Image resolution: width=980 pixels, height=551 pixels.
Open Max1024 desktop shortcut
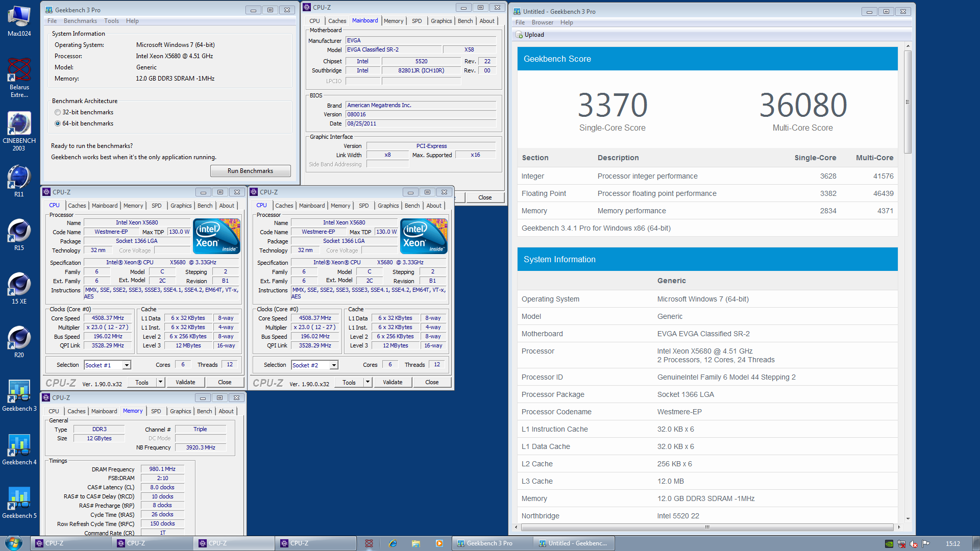19,20
